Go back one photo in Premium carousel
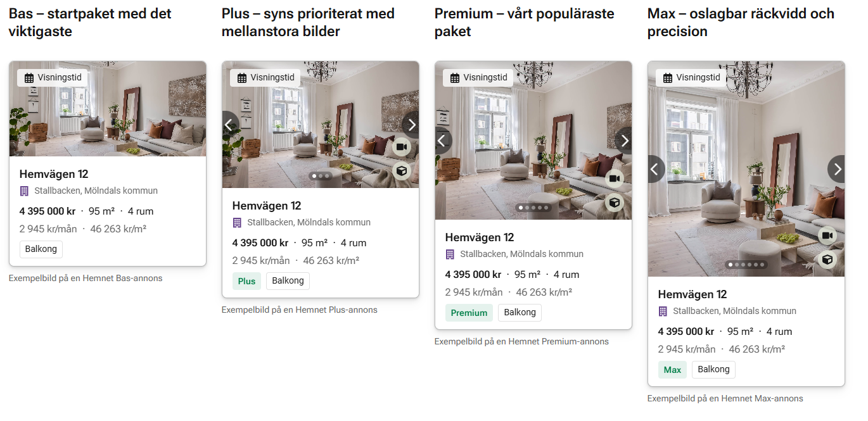This screenshot has width=868, height=421. pos(443,141)
